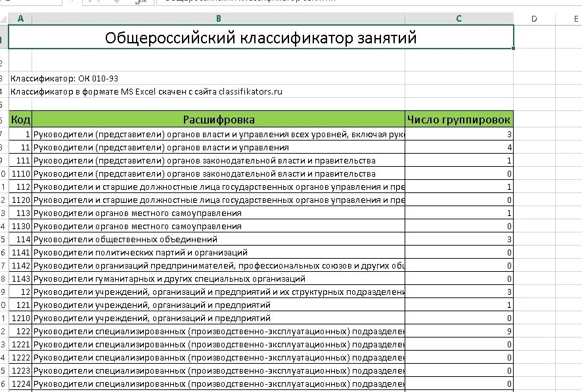582x392 pixels.
Task: Select code cell '1224'
Action: pyautogui.click(x=20, y=383)
